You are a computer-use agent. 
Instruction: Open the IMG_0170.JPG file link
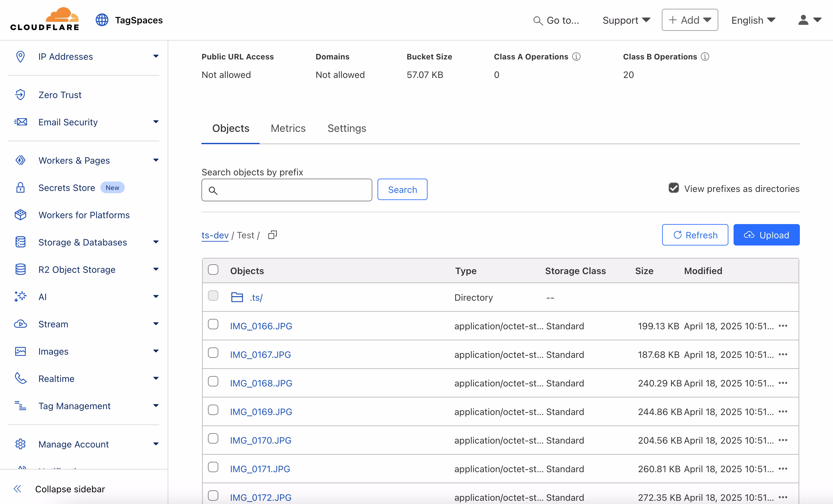click(260, 440)
